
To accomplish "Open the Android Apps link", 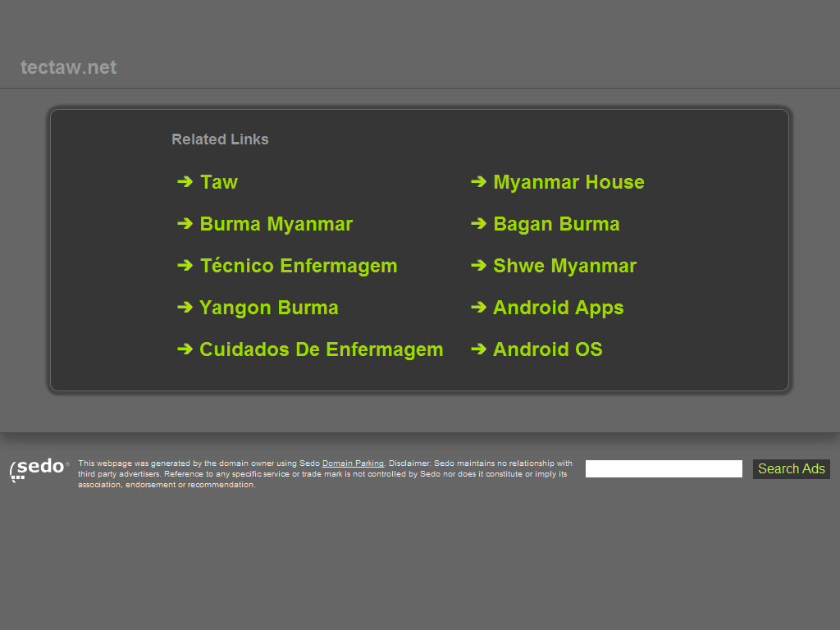I will [558, 308].
